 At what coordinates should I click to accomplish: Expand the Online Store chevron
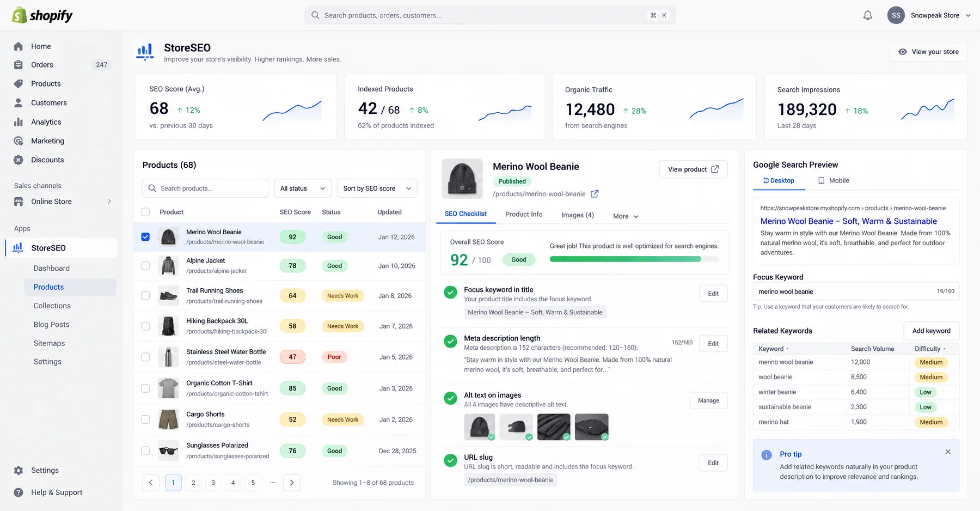[109, 202]
